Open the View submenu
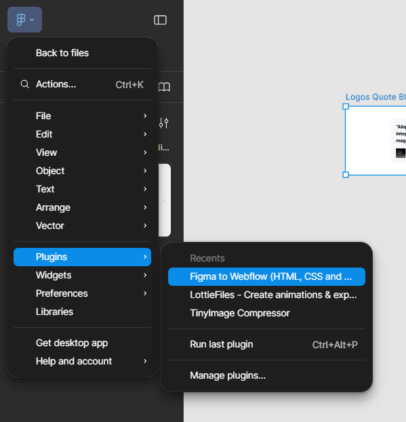 (x=82, y=153)
